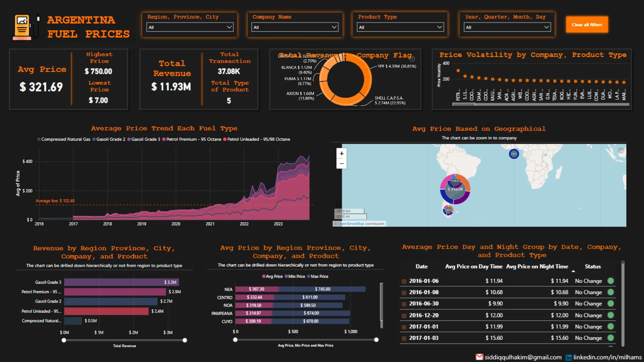
Task: Select the Gasoil Grade 3 revenue bar
Action: pos(122,282)
